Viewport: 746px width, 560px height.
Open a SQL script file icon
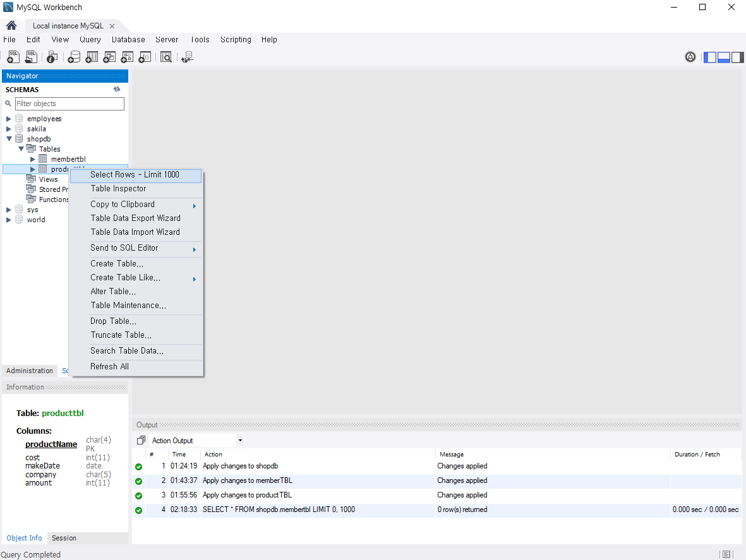[x=31, y=57]
